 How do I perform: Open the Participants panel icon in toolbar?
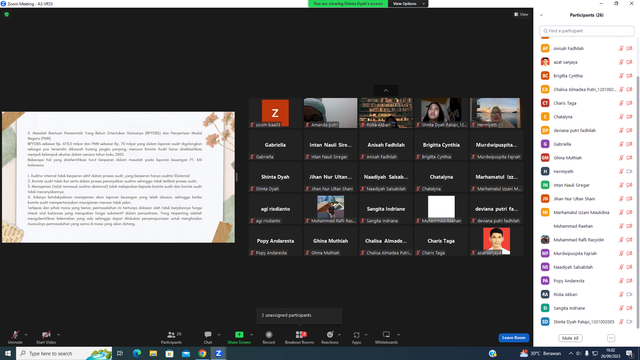171,335
